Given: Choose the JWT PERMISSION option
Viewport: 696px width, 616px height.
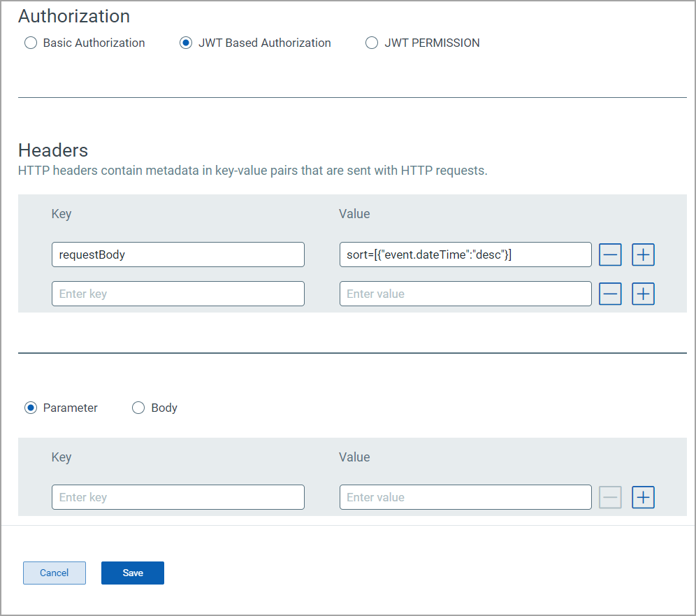Looking at the screenshot, I should pos(372,43).
